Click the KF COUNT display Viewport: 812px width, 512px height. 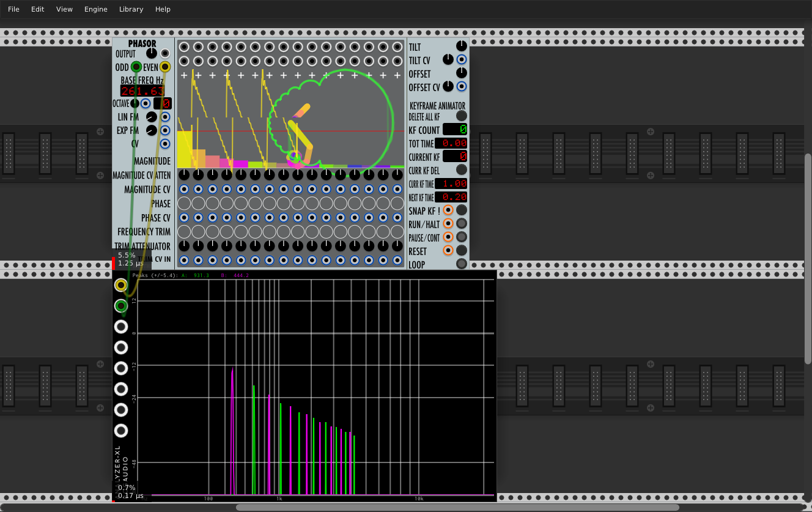(x=456, y=129)
